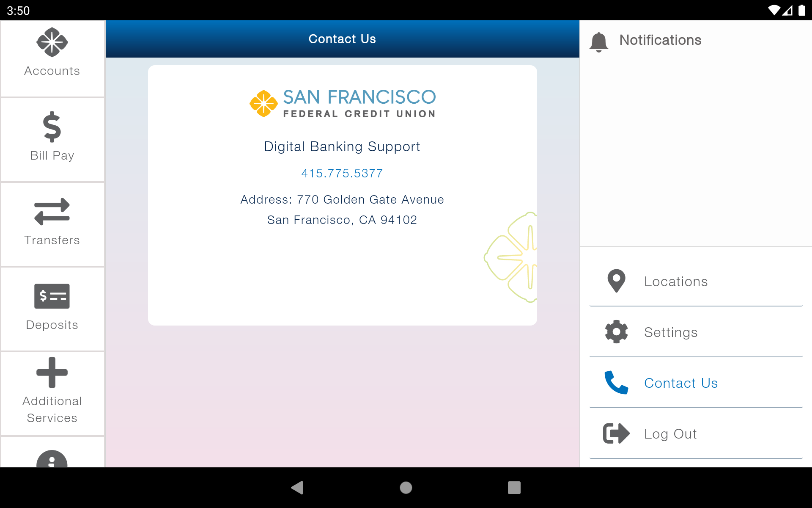
Task: Tap the battery status icon
Action: (802, 10)
